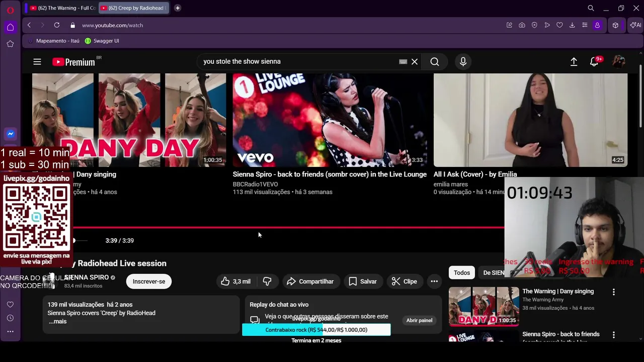
Task: Open the Opera menu logo
Action: coord(10,10)
